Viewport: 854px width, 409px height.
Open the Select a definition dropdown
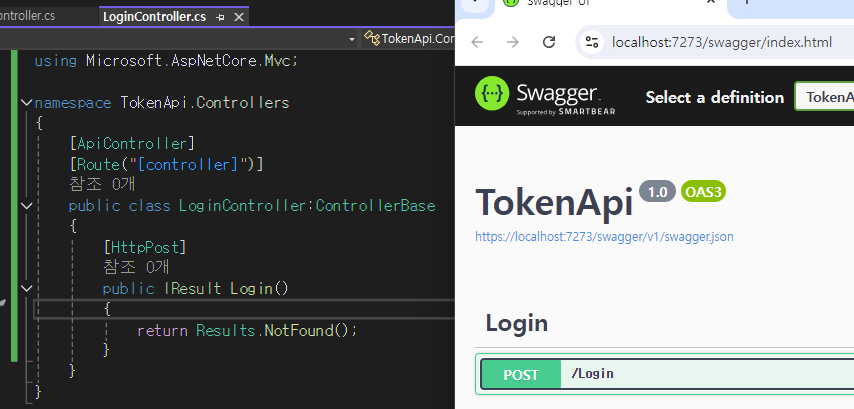824,96
